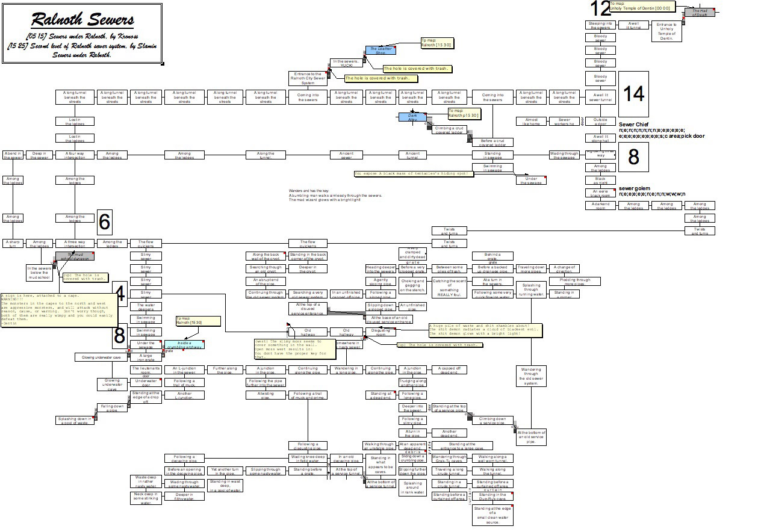Select the small clean water source room
758x532 pixels.
point(492,515)
